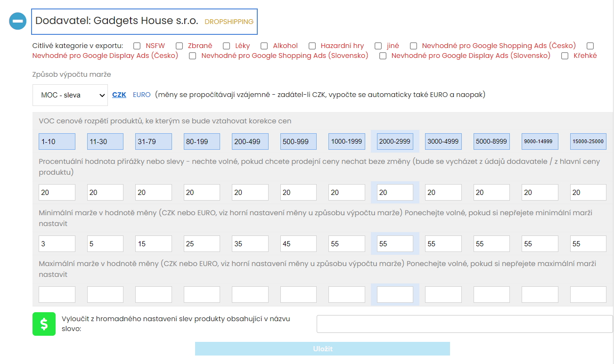Viewport: 614px width, 364px height.
Task: Select the 11-30 price range field
Action: pos(105,141)
